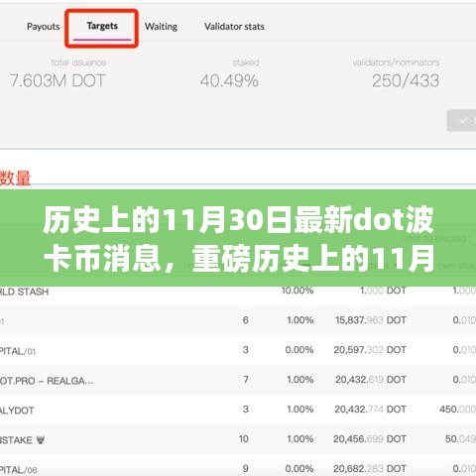Image resolution: width=476 pixels, height=476 pixels.
Task: Click 0.00% commission in the PITAL/01 row
Action: click(x=299, y=350)
